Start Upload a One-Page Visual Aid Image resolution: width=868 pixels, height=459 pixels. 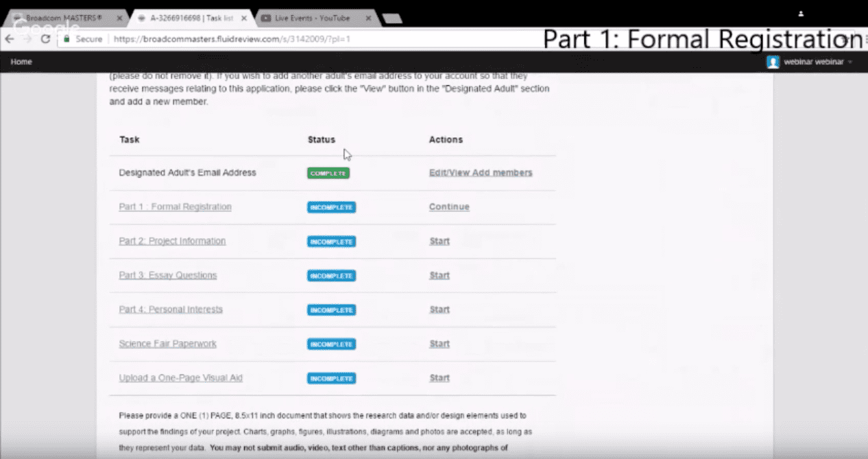439,378
